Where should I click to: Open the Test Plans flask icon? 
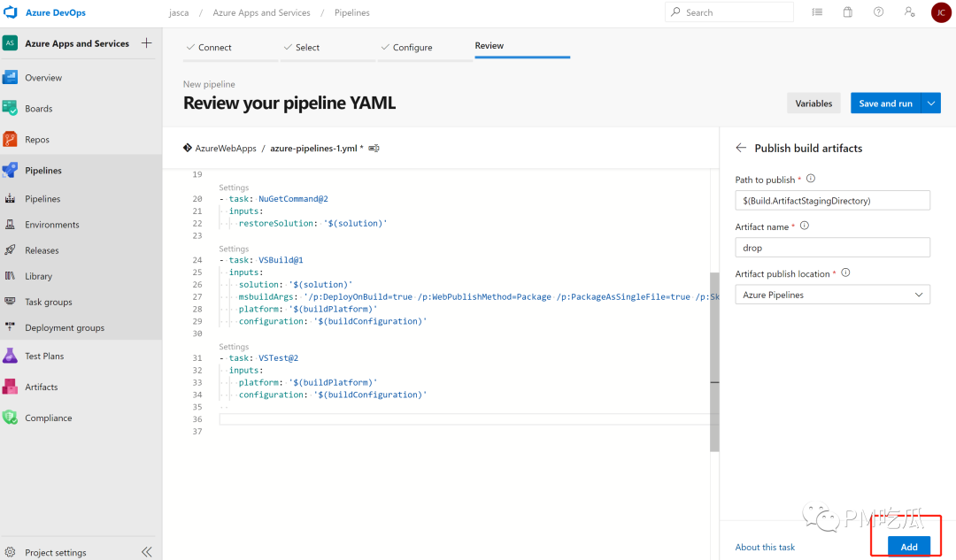click(x=10, y=356)
